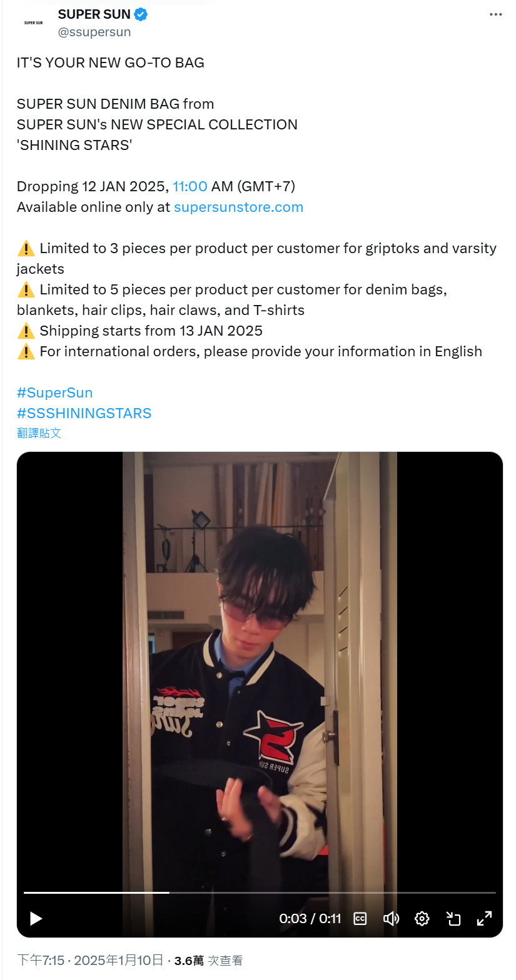Open the #SuperSun hashtag
This screenshot has height=980, width=516.
pos(54,392)
